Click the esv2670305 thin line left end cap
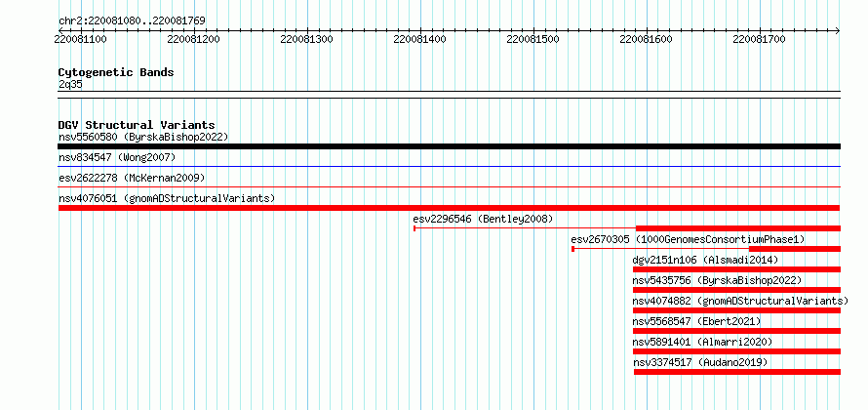This screenshot has height=410, width=868. click(572, 249)
